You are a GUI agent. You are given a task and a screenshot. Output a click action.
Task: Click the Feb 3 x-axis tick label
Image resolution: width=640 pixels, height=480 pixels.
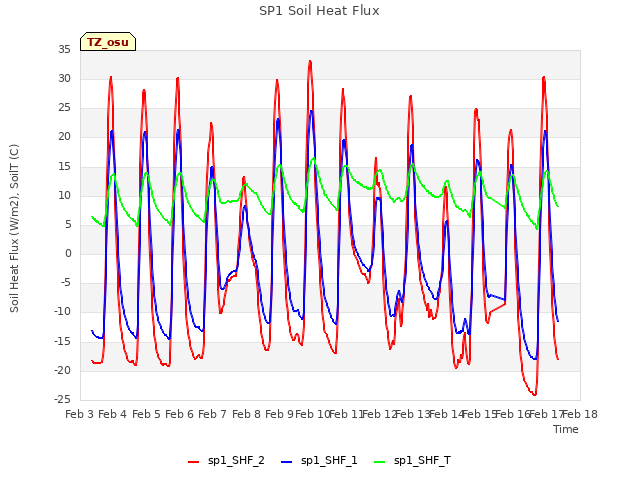(x=80, y=414)
